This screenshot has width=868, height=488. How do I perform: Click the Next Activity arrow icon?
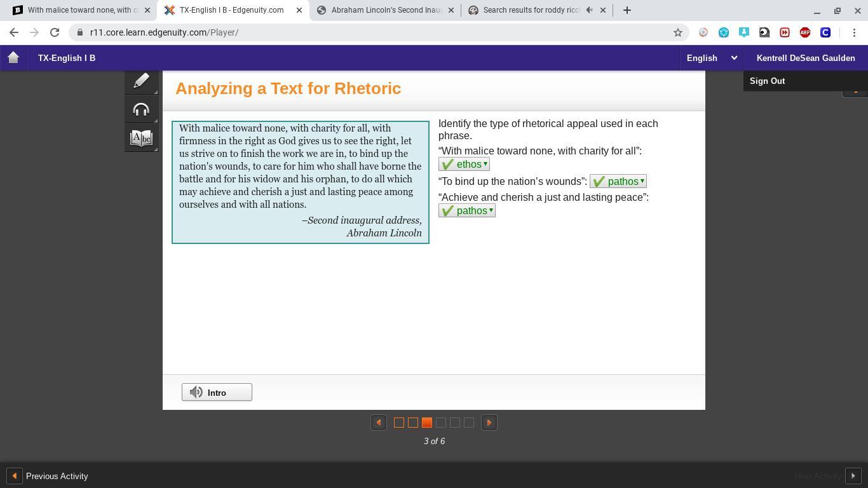click(x=853, y=476)
